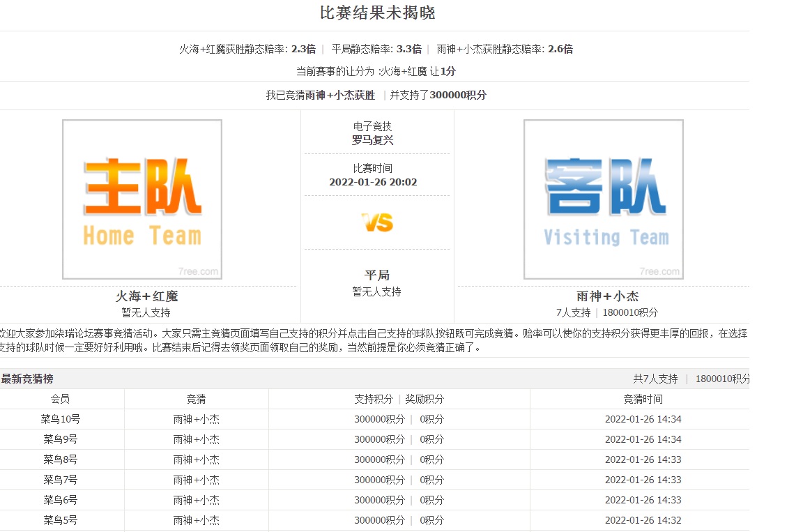Click the 竞猜 column header

[x=196, y=400]
